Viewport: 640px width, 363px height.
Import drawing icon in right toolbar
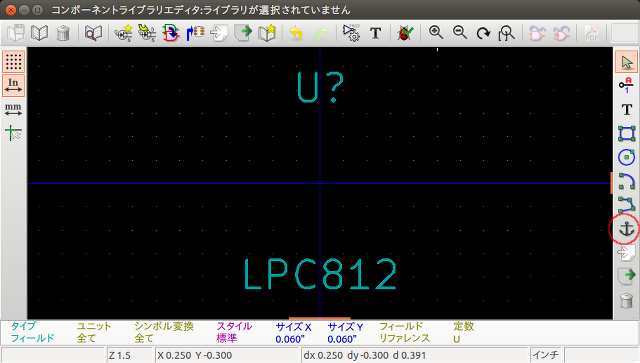click(x=627, y=253)
